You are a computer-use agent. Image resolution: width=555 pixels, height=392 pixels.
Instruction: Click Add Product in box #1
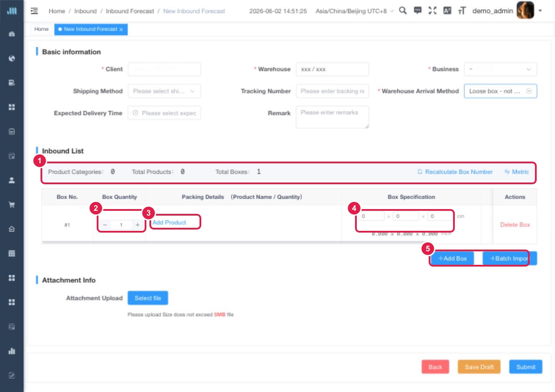coord(169,223)
